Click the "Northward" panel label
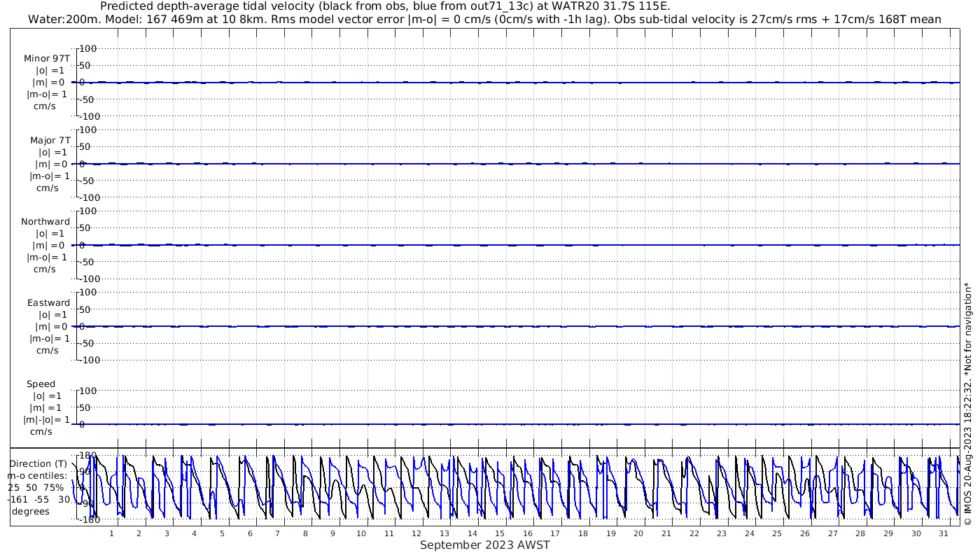980x560 pixels. 45,221
